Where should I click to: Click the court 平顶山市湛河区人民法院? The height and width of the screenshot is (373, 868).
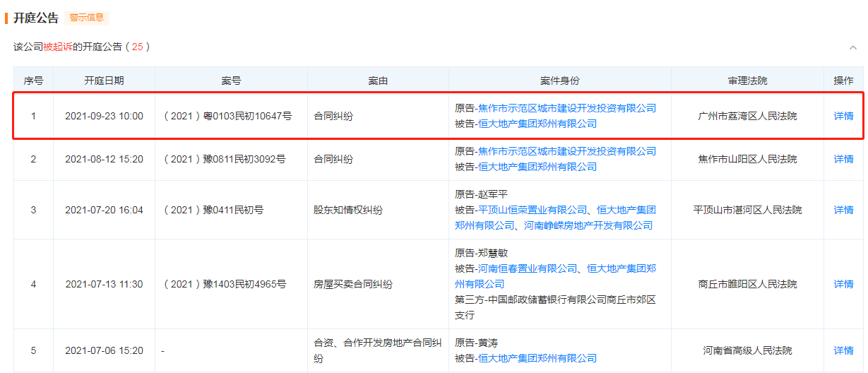point(747,210)
